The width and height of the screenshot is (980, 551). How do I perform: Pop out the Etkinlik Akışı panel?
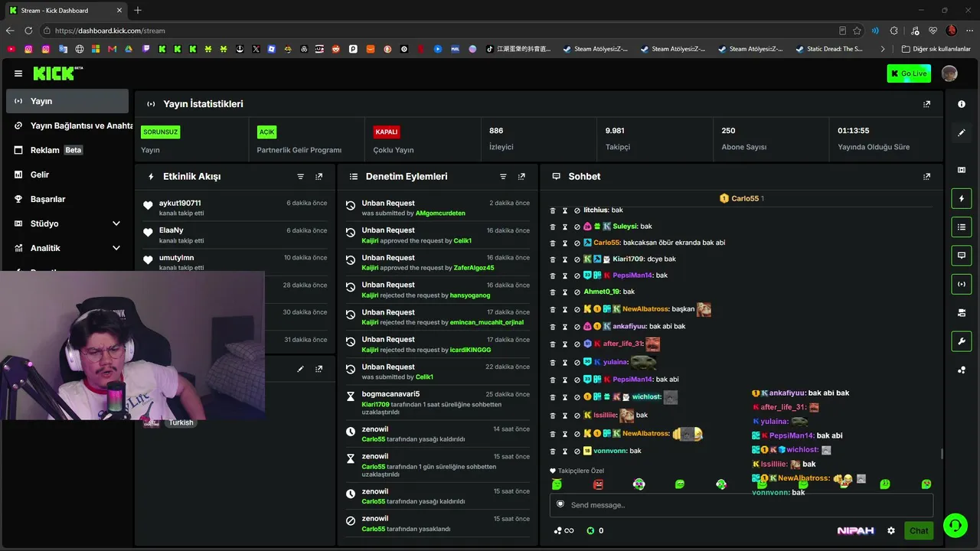click(319, 177)
